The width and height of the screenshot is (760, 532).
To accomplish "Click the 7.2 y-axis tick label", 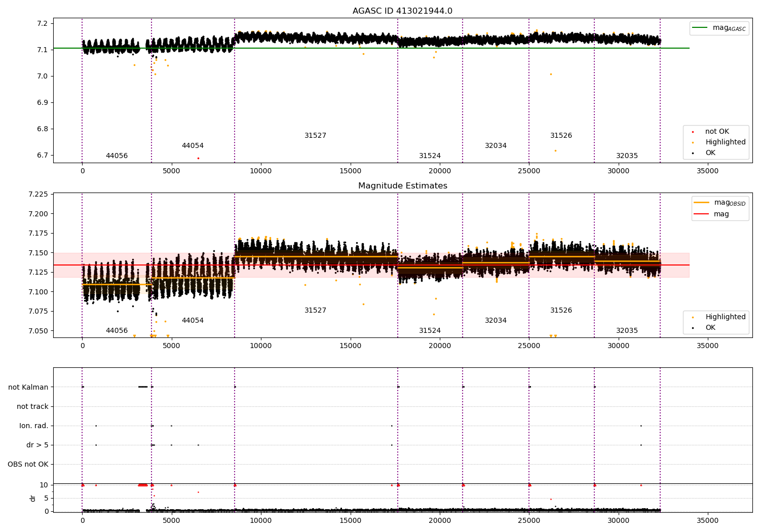I will (42, 24).
